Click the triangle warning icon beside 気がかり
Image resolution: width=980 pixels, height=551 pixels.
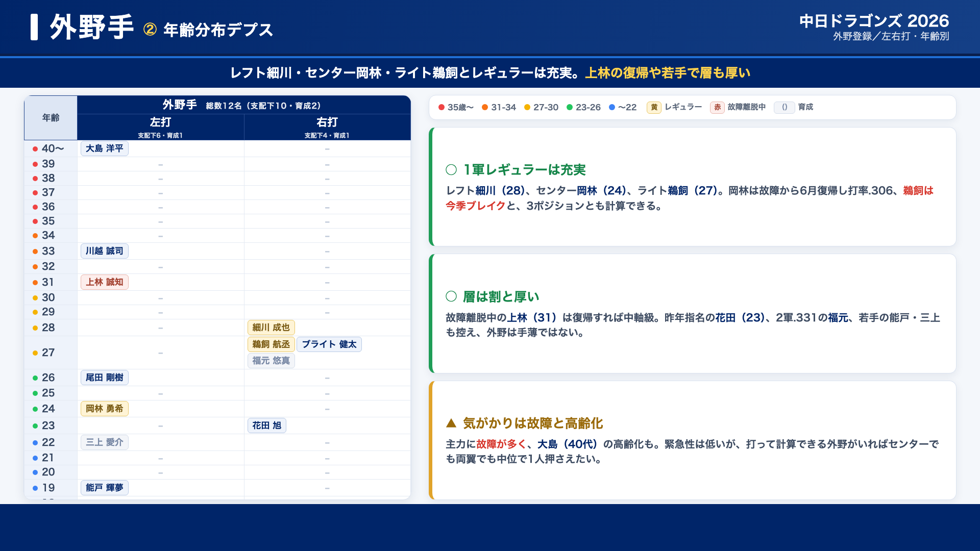click(x=451, y=423)
